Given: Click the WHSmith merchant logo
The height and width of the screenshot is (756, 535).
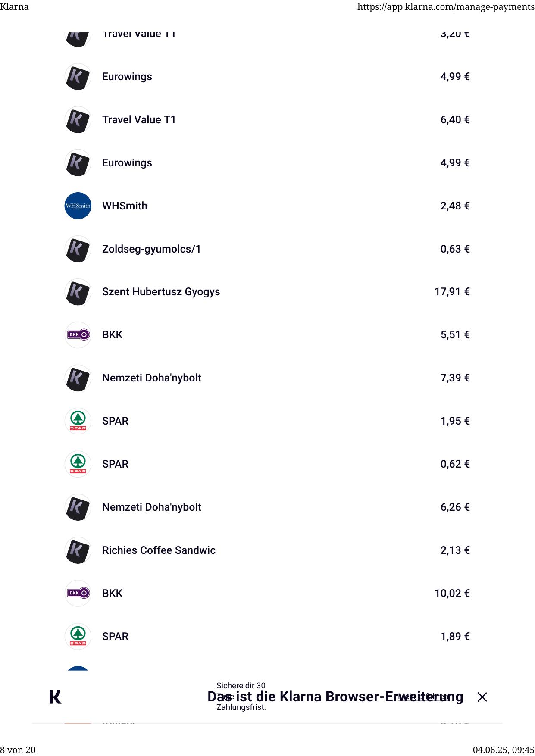Looking at the screenshot, I should [78, 206].
